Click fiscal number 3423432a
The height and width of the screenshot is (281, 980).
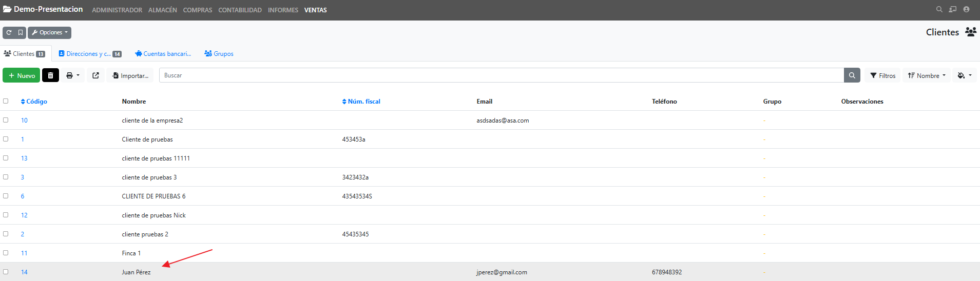point(355,177)
